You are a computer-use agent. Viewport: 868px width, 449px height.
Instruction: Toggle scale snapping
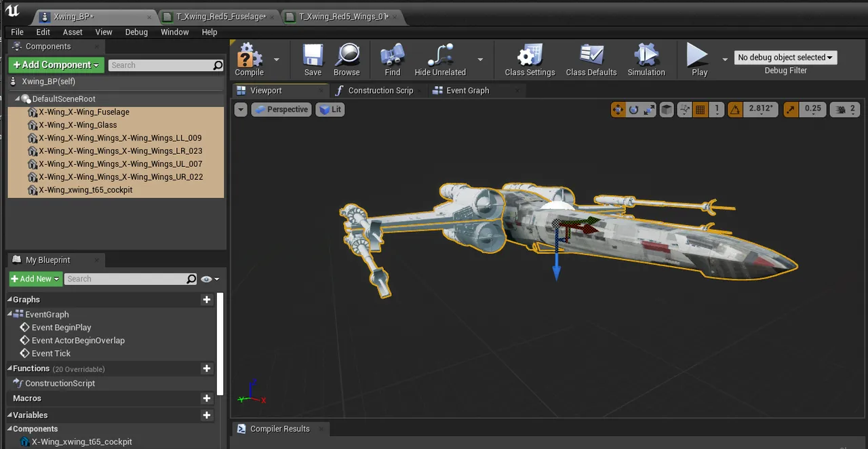pos(791,109)
